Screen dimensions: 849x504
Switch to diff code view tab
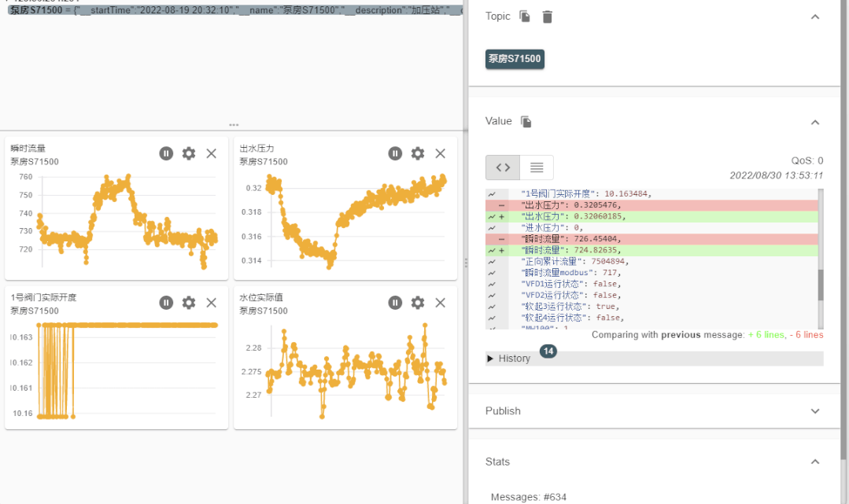503,167
